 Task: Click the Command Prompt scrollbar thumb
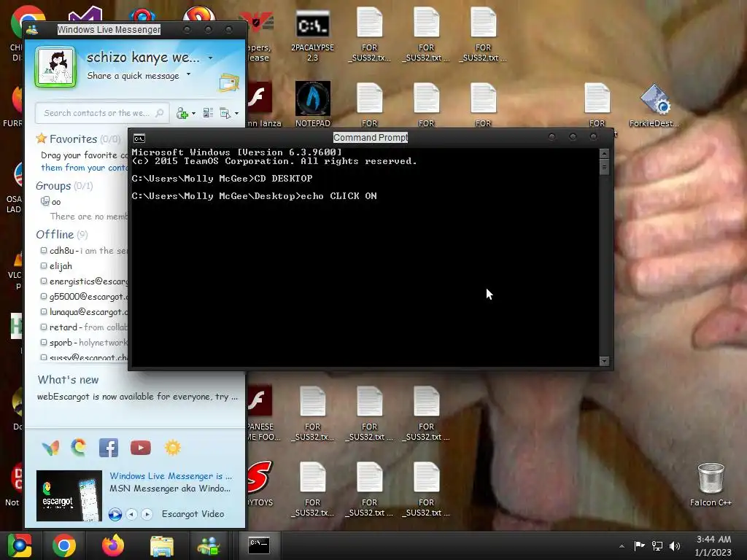coord(604,167)
